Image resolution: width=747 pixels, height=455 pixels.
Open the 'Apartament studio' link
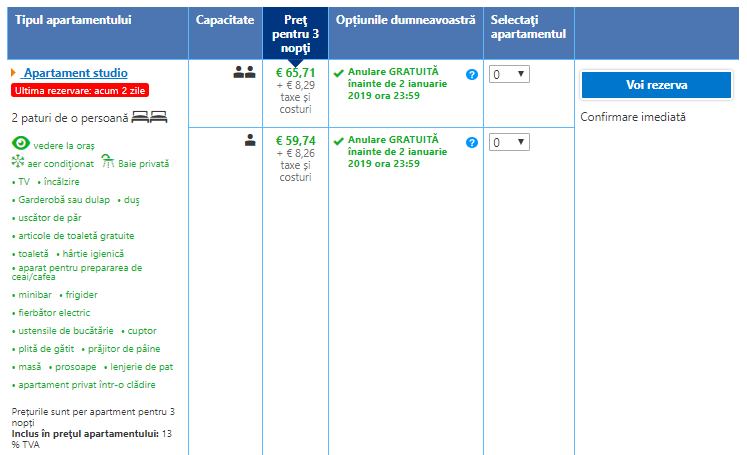point(75,73)
